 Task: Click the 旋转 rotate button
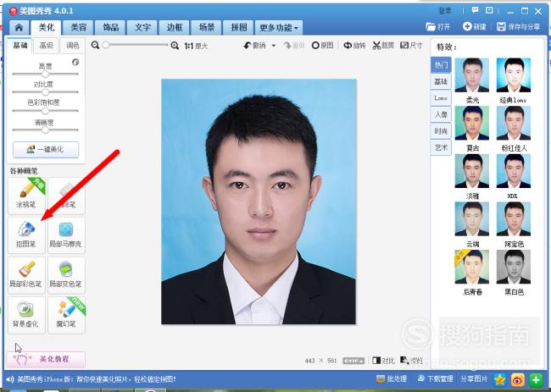354,45
